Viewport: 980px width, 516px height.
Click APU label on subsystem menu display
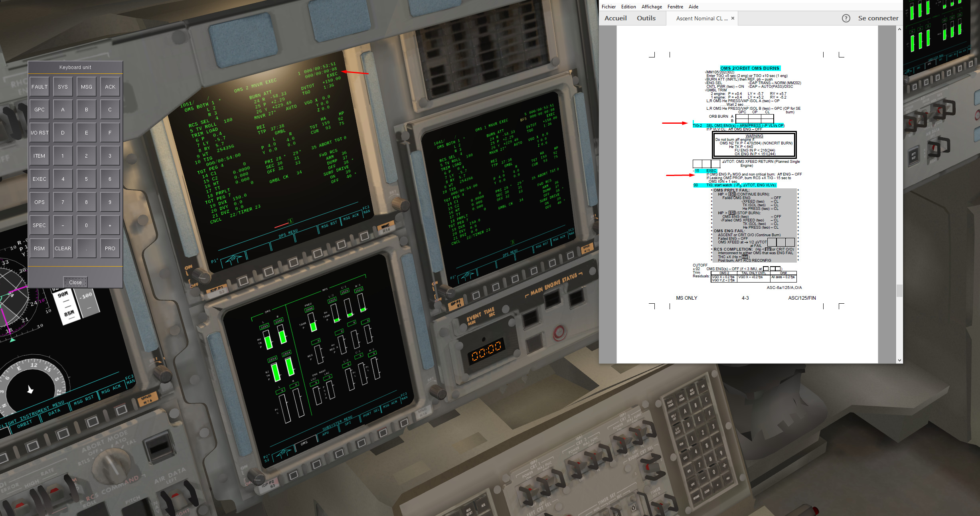[326, 433]
